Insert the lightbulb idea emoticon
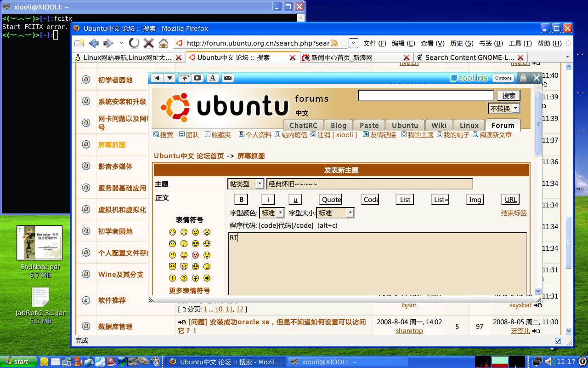 195,278
